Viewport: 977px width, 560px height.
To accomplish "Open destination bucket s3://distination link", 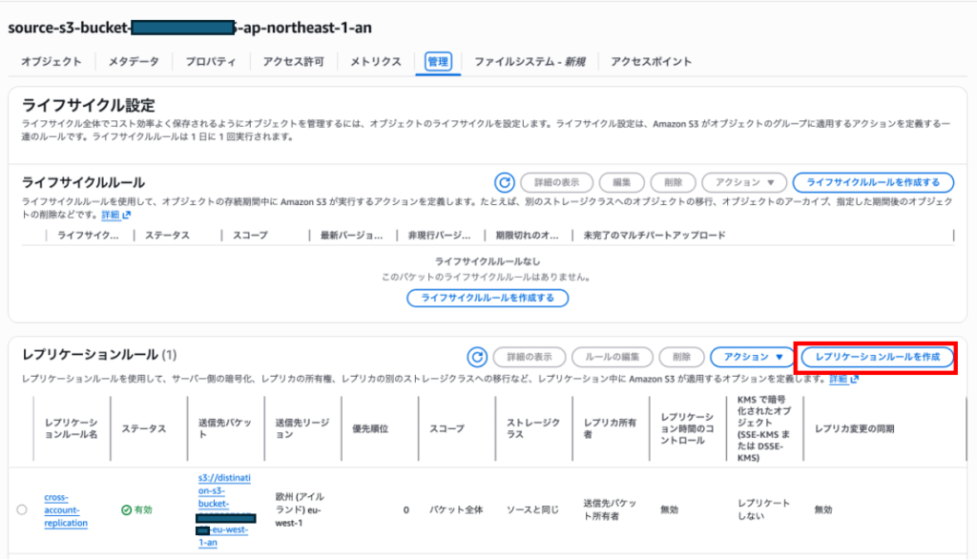I will pyautogui.click(x=224, y=510).
